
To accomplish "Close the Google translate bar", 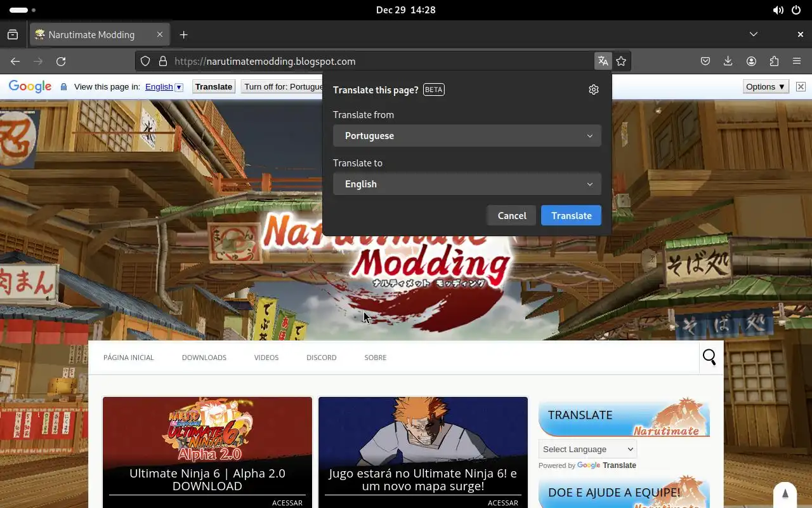I will (801, 87).
